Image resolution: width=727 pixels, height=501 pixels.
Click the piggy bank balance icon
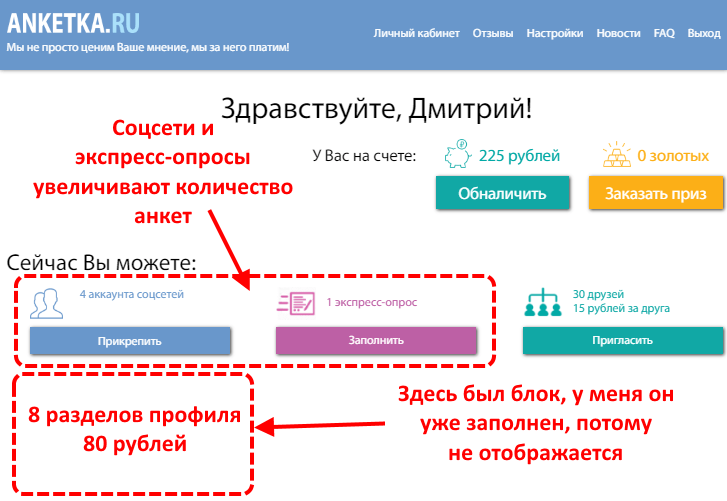[457, 155]
